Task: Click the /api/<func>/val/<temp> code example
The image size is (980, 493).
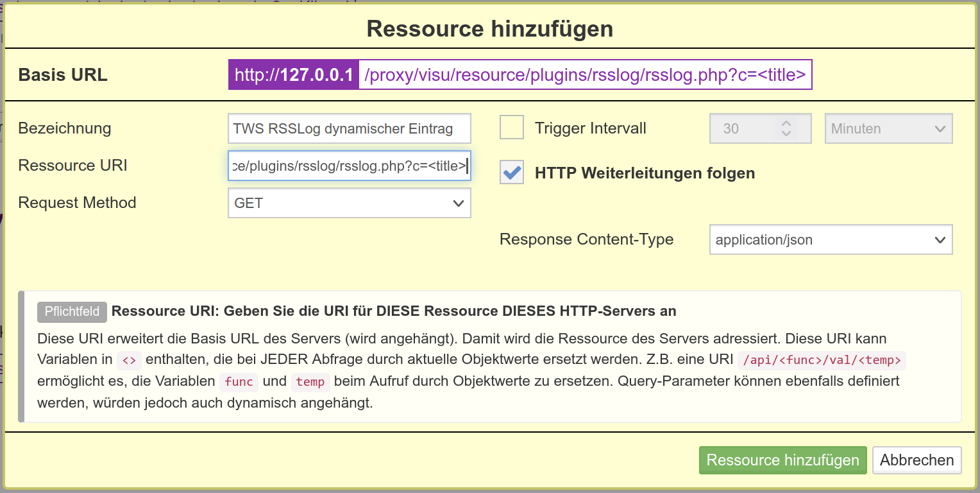Action: pos(822,360)
